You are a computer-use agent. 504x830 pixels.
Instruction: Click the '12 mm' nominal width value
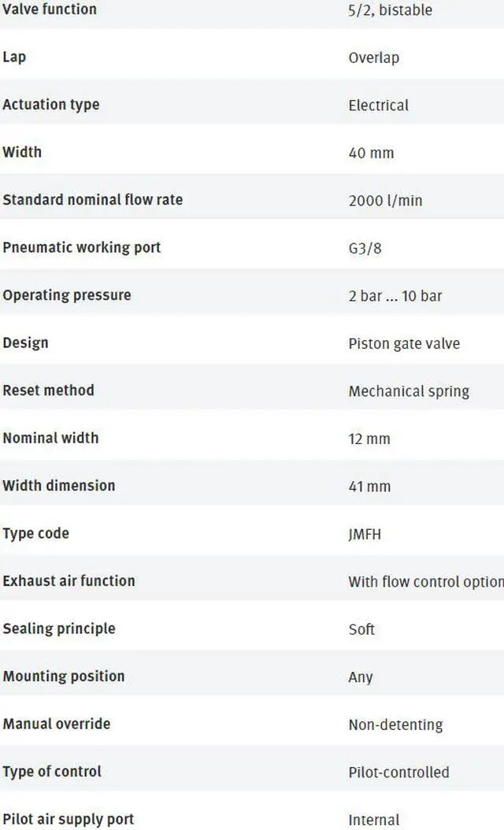369,439
